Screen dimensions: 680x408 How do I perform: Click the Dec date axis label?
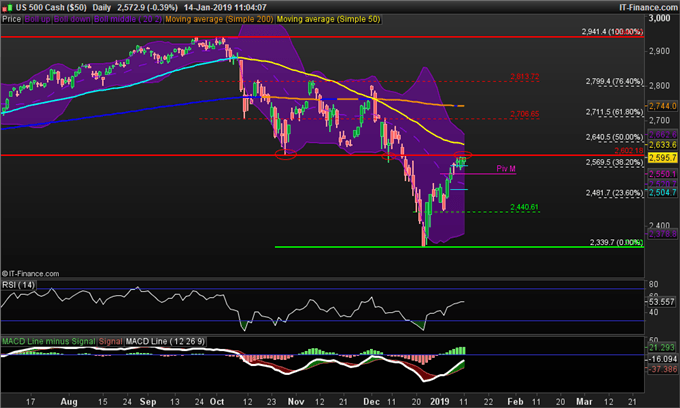372,401
